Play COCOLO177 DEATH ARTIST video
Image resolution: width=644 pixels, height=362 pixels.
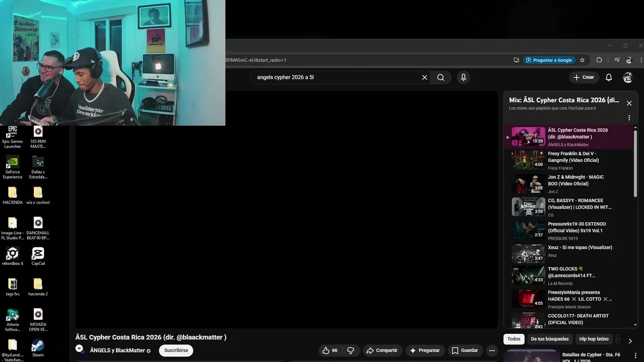[569, 320]
